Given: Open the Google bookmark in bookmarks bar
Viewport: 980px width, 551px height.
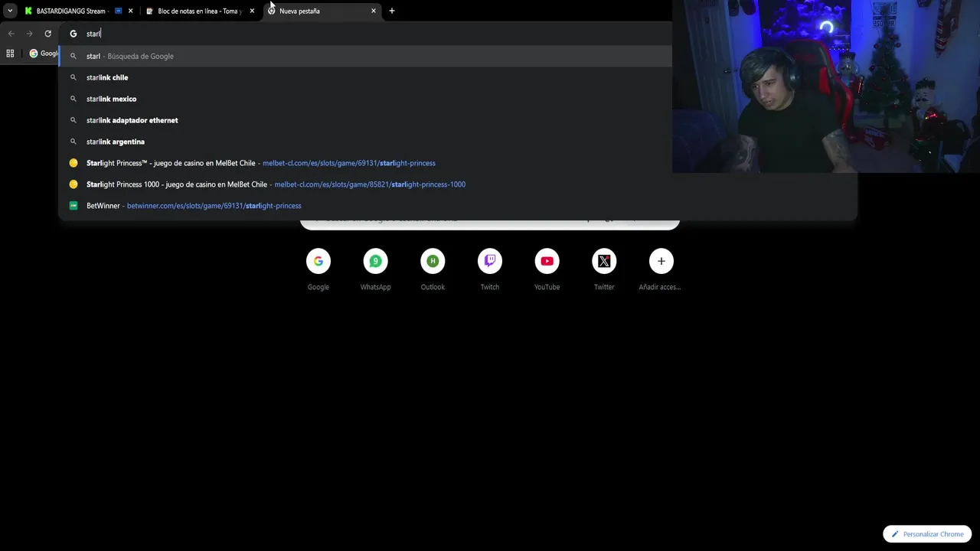Looking at the screenshot, I should click(44, 54).
